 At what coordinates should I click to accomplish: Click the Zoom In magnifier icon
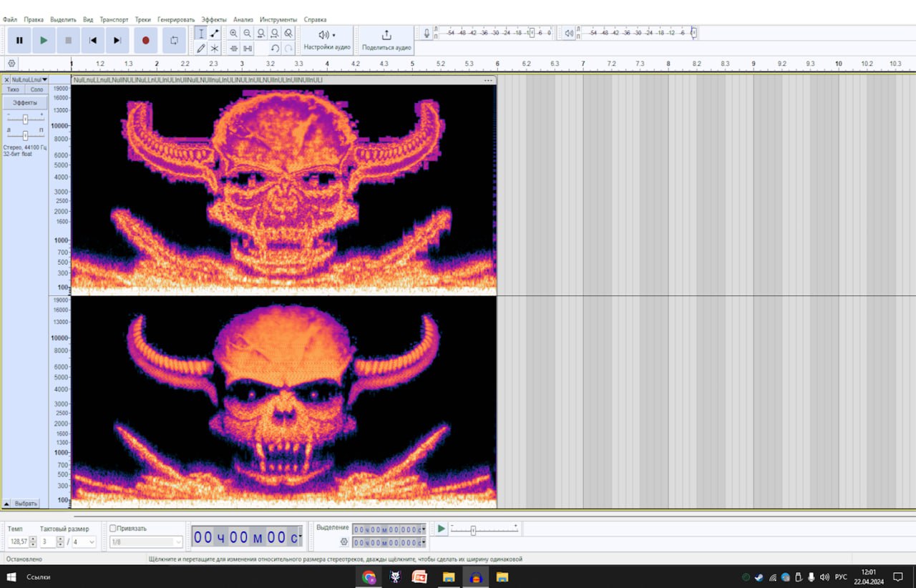coord(233,34)
